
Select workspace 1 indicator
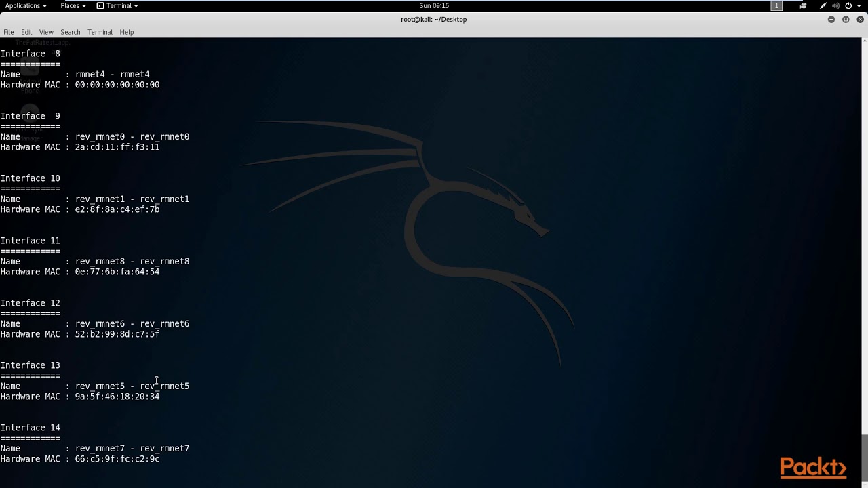click(776, 5)
